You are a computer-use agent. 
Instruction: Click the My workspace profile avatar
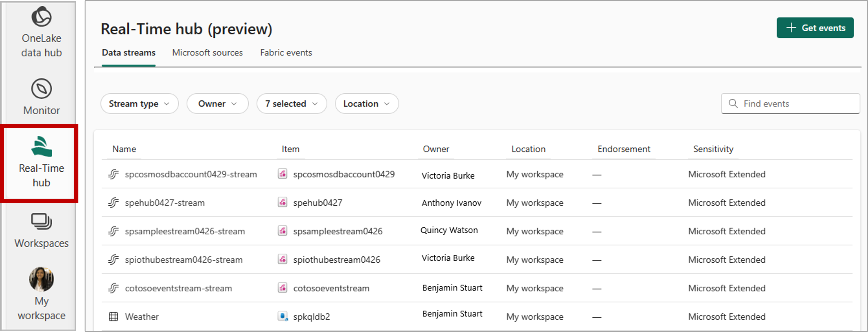[x=41, y=279]
